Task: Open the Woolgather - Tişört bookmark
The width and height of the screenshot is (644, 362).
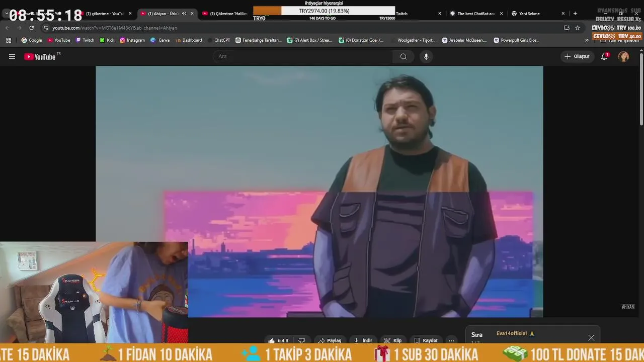Action: click(x=413, y=40)
